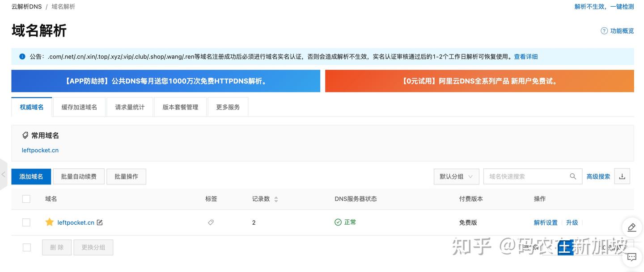This screenshot has height=272, width=644.
Task: Switch to the 请求量统计 tab
Action: pyautogui.click(x=130, y=107)
